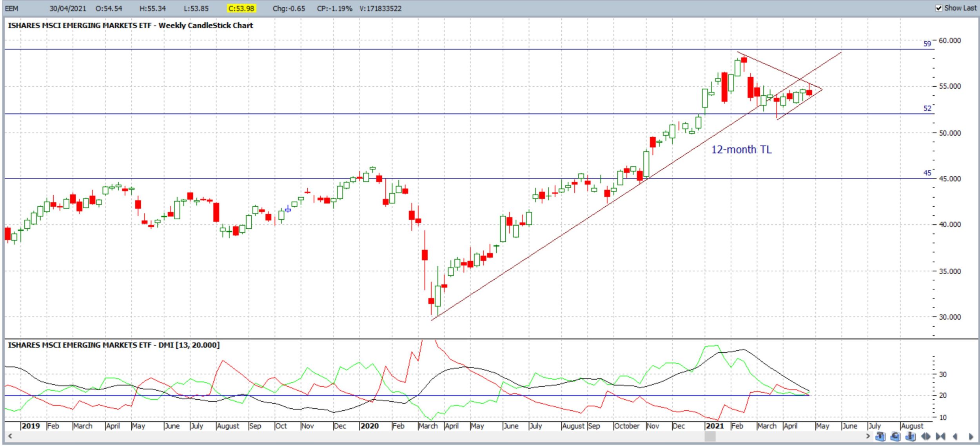The width and height of the screenshot is (980, 446).
Task: Click the 30.000 price axis label
Action: [x=950, y=317]
